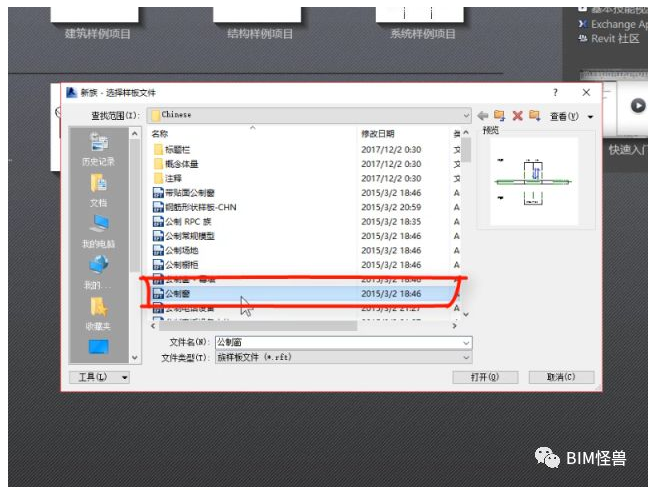Expand the 文件类型 dropdown
The width and height of the screenshot is (659, 494).
[x=465, y=357]
